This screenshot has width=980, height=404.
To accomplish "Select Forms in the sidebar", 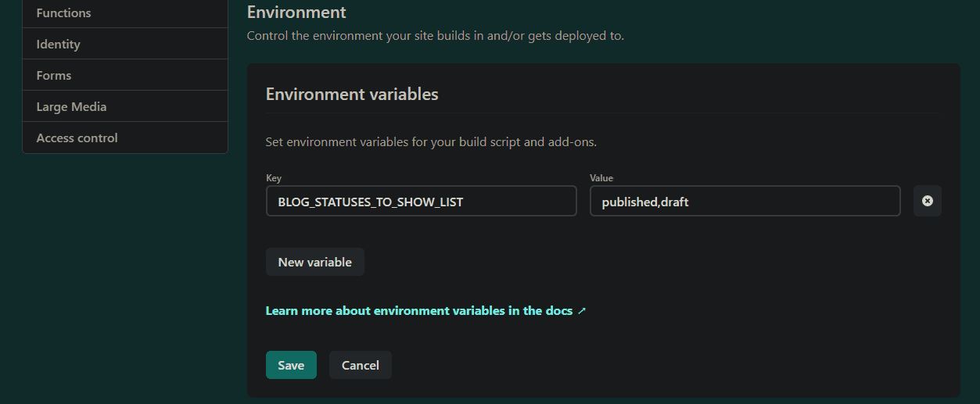I will 125,75.
